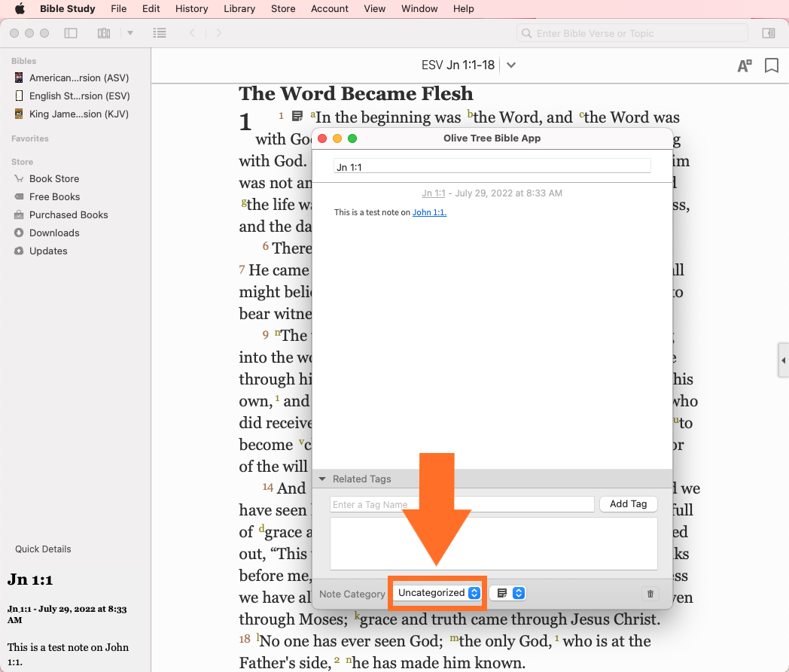
Task: Open the text size settings icon
Action: 744,65
